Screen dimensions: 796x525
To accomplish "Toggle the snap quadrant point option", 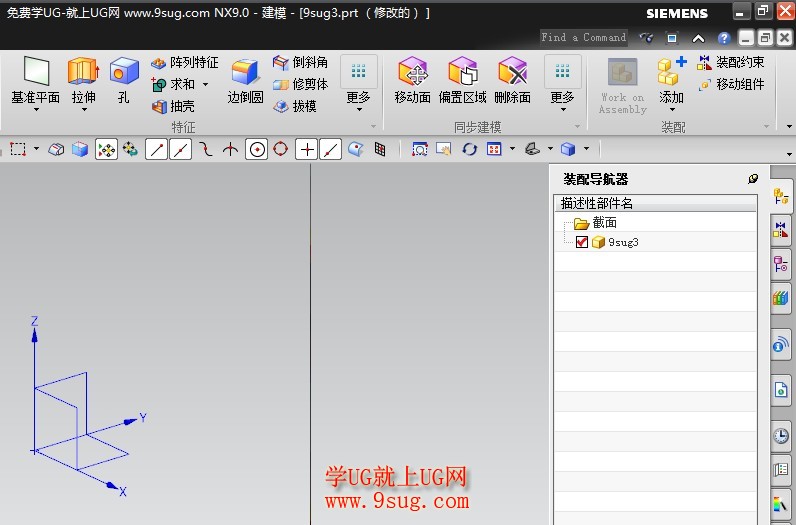I will tap(281, 149).
